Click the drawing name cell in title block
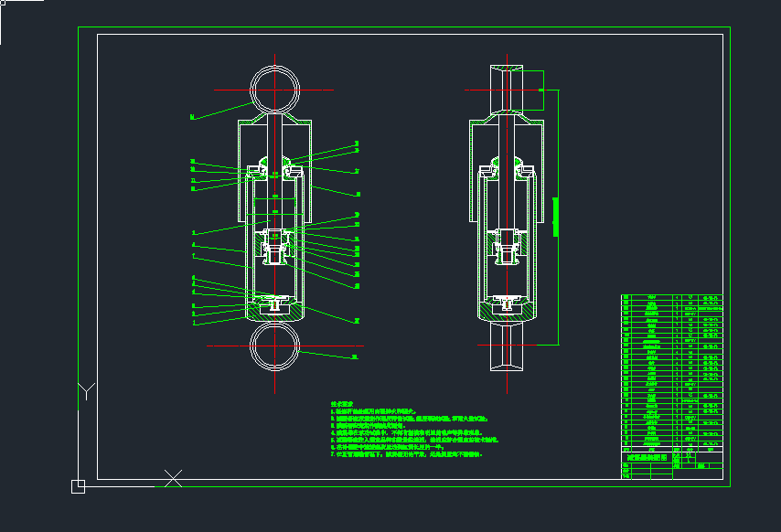The height and width of the screenshot is (532, 781). click(647, 455)
